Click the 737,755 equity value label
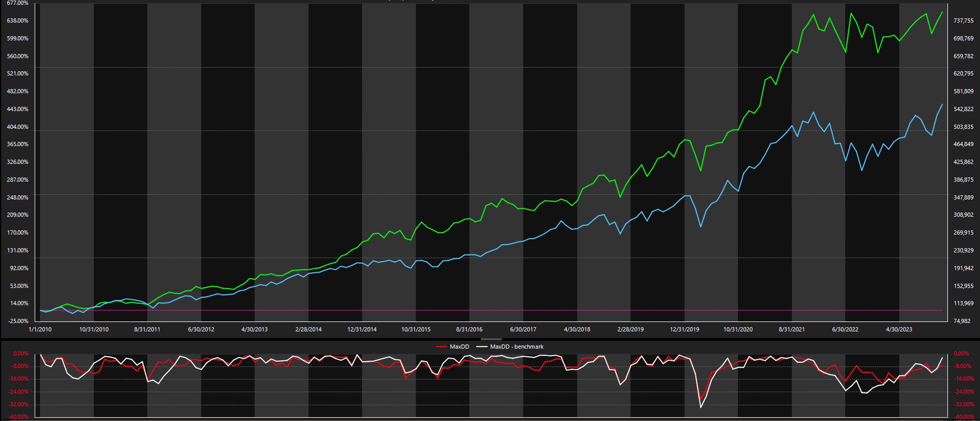Viewport: 980px width, 421px height. point(963,20)
